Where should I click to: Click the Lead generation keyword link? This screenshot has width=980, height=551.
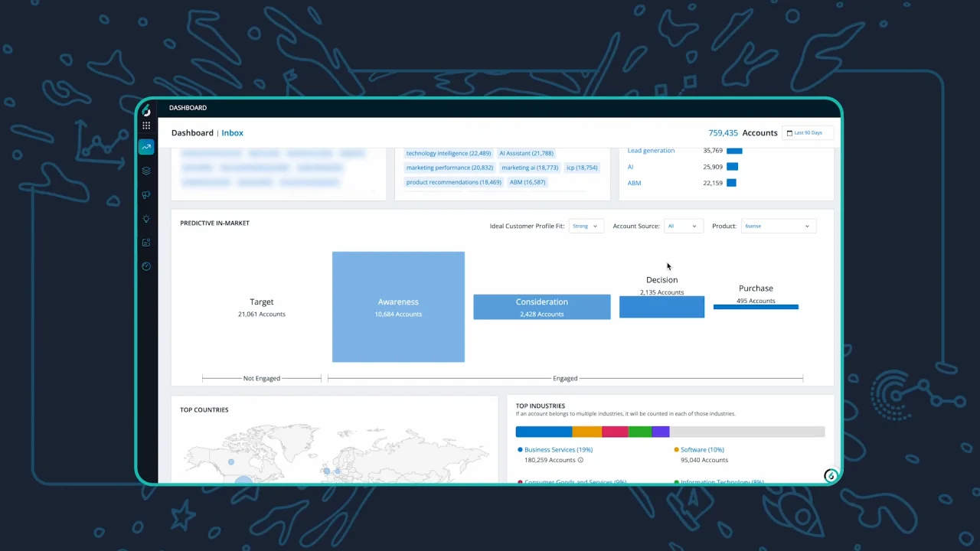pos(651,151)
